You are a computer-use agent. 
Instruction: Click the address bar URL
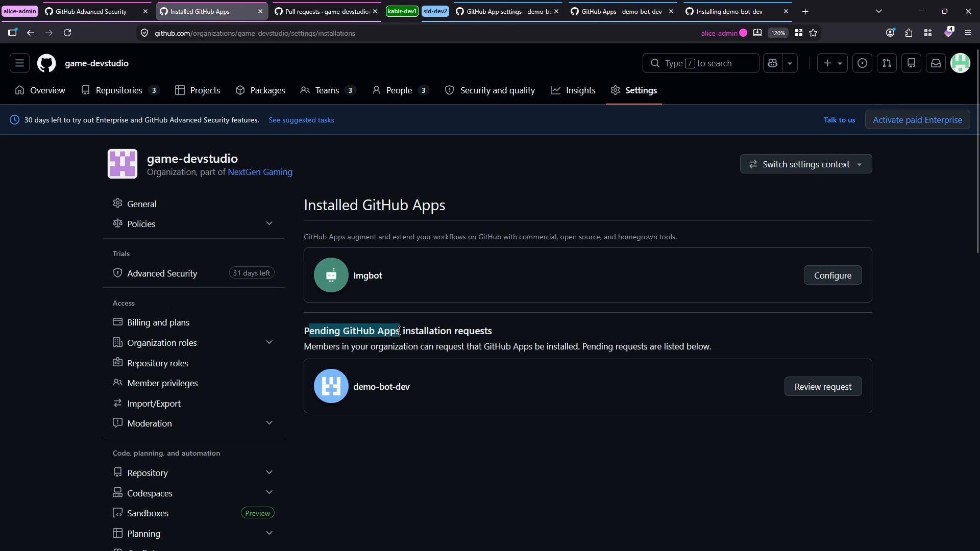255,33
